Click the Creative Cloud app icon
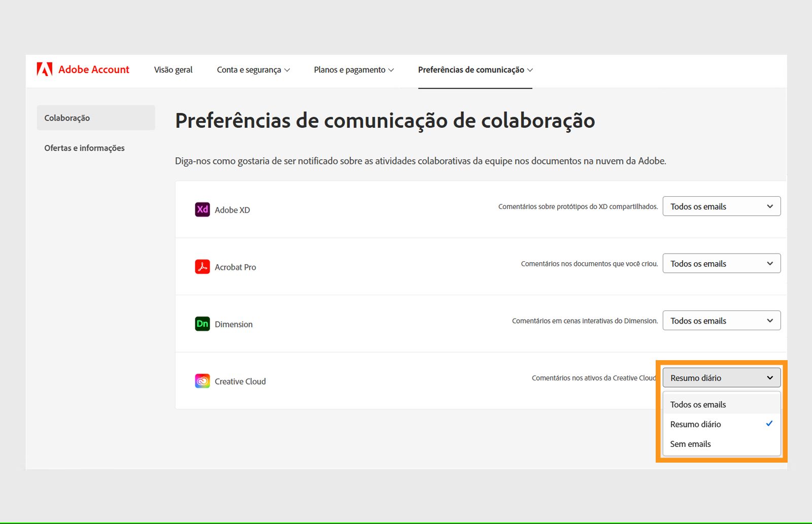Viewport: 812px width, 524px height. [x=202, y=381]
